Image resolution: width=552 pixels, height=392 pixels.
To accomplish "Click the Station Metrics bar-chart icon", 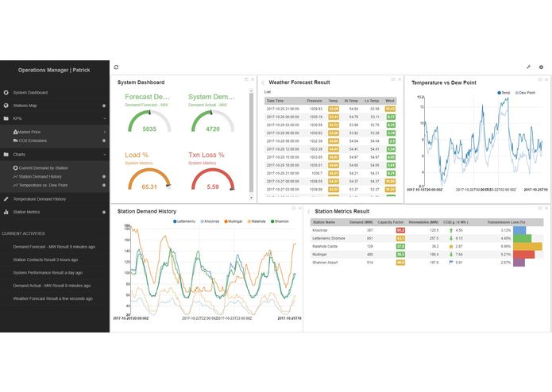I will click(6, 212).
